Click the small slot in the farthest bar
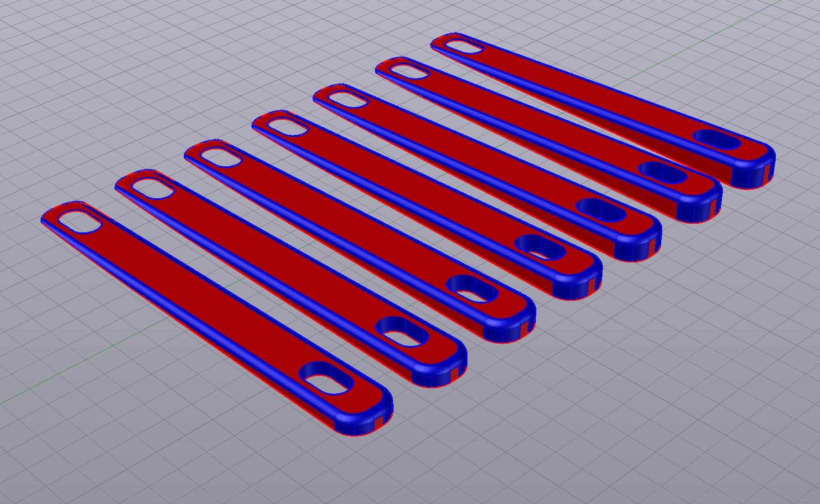Image resolution: width=820 pixels, height=504 pixels. [463, 47]
